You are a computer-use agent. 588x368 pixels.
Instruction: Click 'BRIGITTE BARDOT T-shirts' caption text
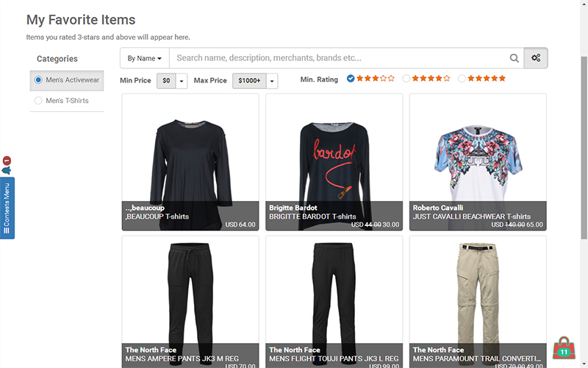[x=312, y=216]
